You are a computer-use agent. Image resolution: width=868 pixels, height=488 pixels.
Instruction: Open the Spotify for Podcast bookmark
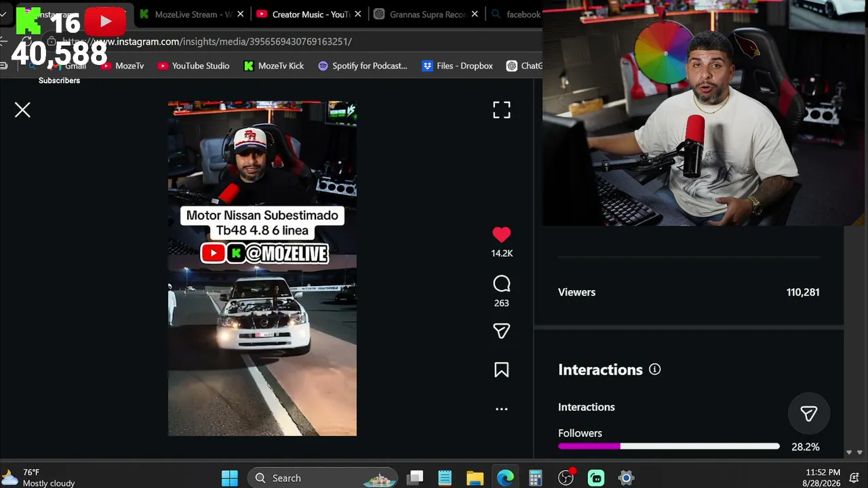(363, 66)
